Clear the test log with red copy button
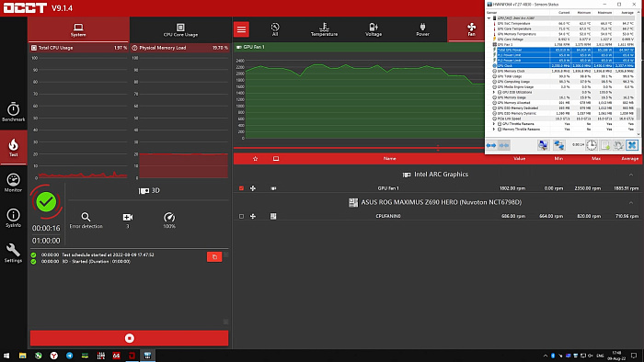 (214, 256)
